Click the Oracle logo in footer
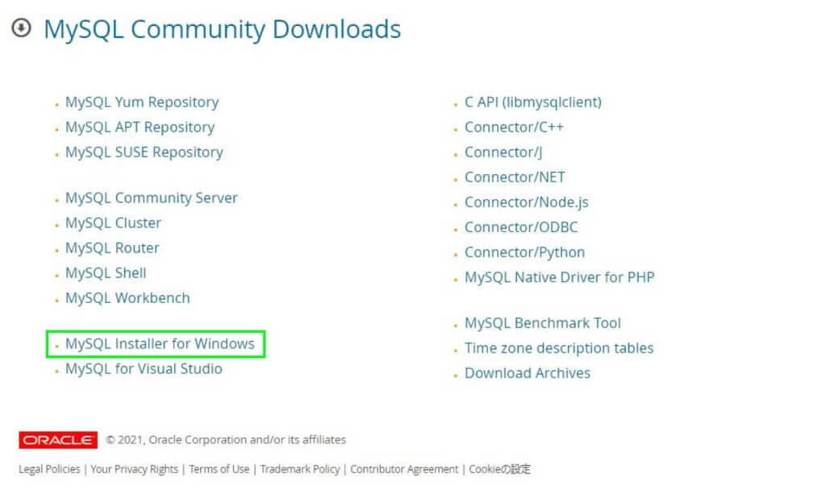Screen dimensions: 826x504 pyautogui.click(x=58, y=439)
